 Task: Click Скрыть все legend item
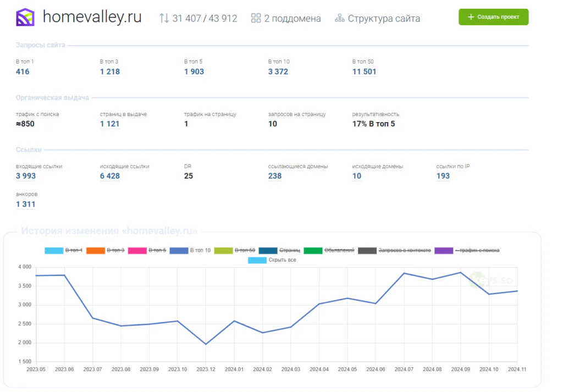click(272, 260)
